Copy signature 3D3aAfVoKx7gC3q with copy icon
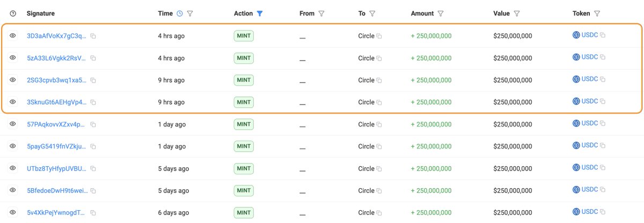 (x=93, y=36)
